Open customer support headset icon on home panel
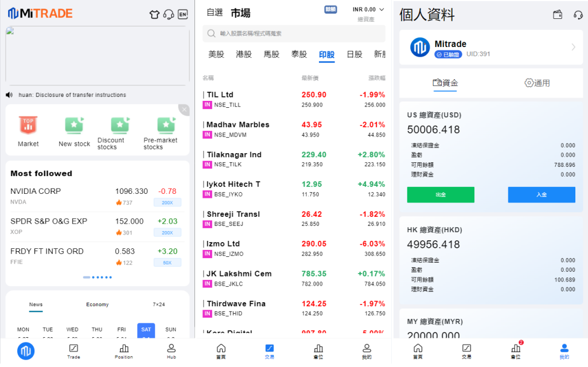The height and width of the screenshot is (367, 588). click(169, 14)
